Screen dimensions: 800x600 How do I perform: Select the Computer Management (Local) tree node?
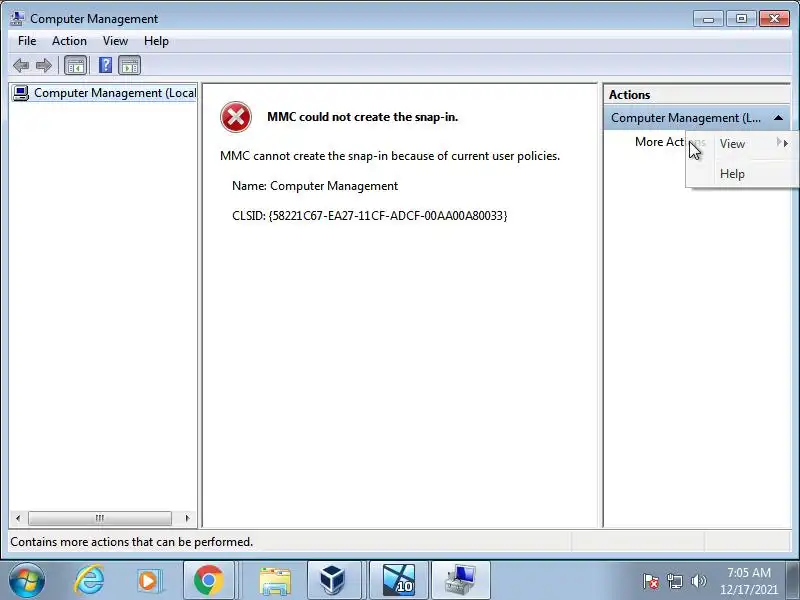coord(104,93)
